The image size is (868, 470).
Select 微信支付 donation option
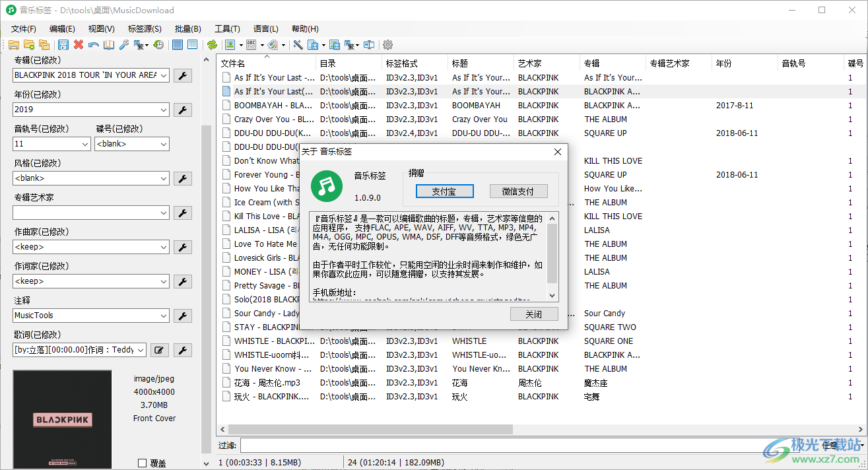(x=519, y=191)
